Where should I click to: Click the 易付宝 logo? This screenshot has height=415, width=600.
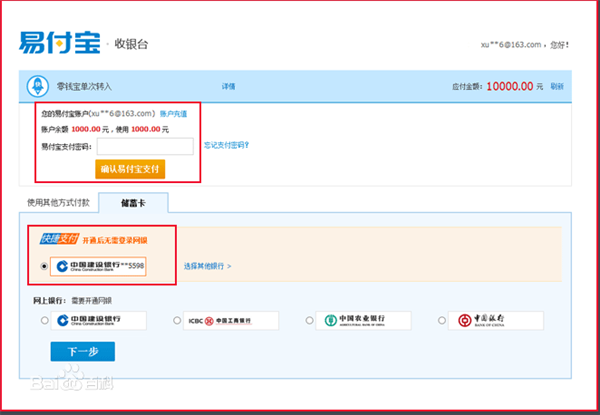pyautogui.click(x=60, y=43)
